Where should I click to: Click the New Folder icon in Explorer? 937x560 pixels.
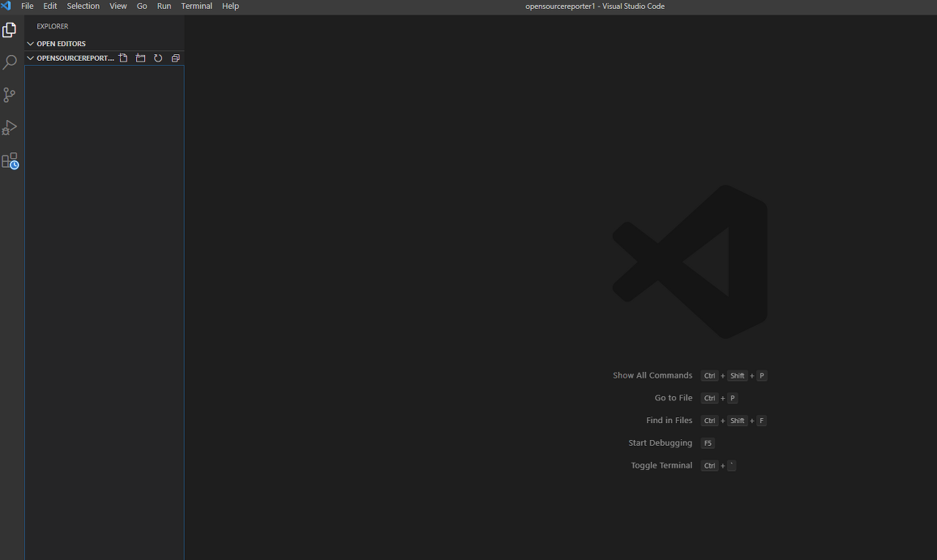(x=141, y=58)
